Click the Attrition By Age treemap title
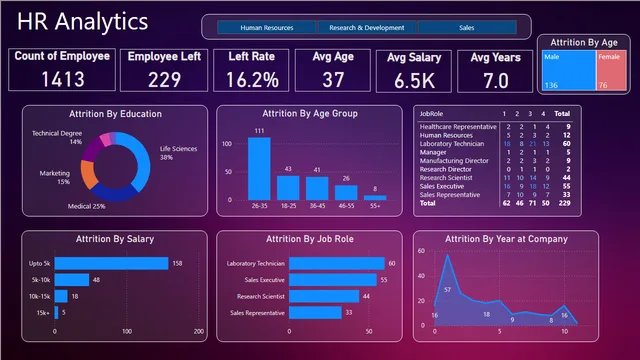The width and height of the screenshot is (640, 360). point(584,42)
